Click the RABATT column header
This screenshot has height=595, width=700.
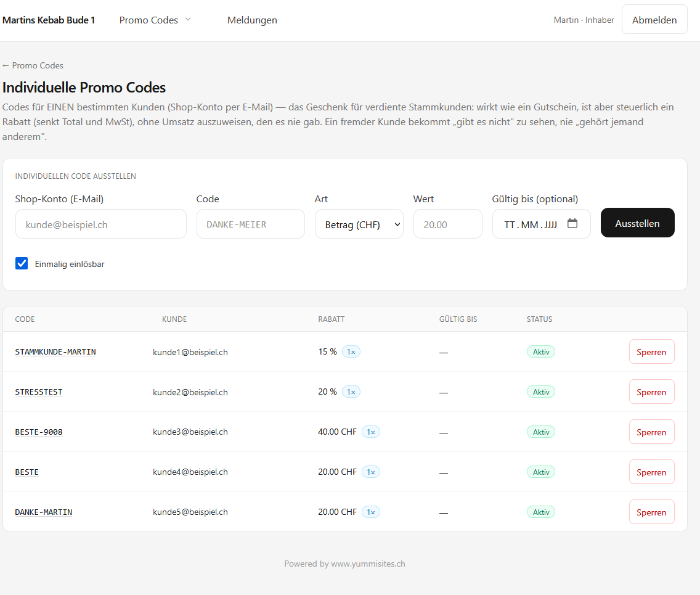coord(332,319)
